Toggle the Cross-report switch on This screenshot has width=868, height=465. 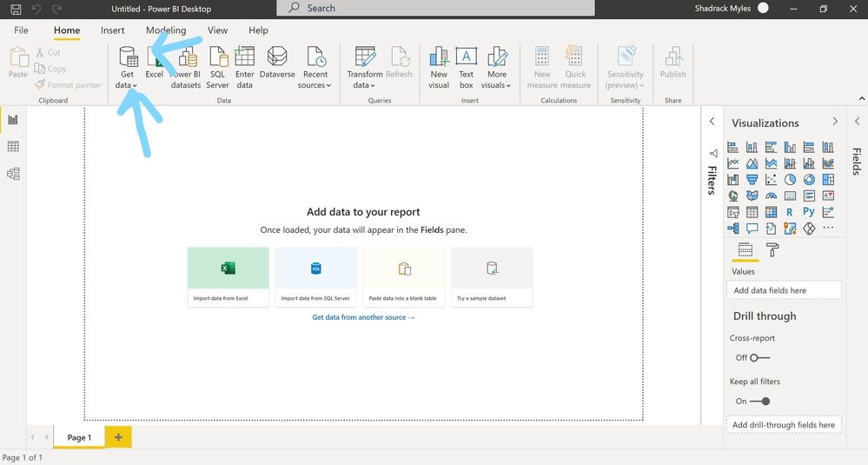pyautogui.click(x=759, y=357)
